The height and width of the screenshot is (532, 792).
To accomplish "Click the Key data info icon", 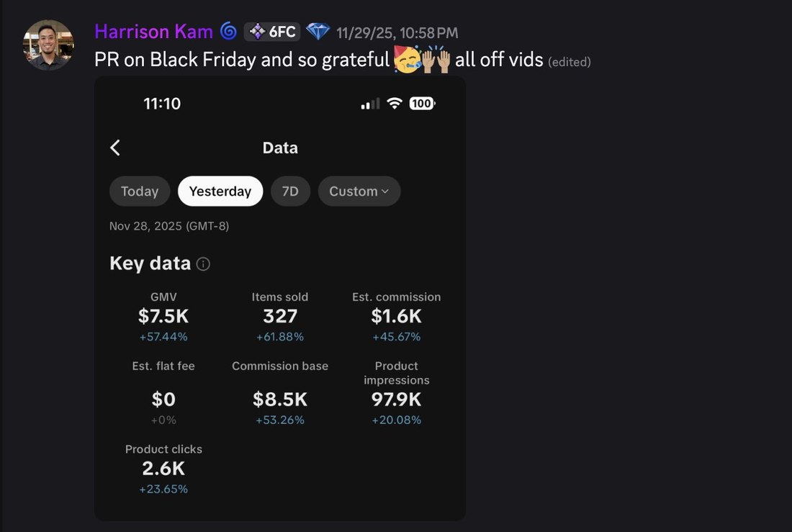I will point(203,263).
